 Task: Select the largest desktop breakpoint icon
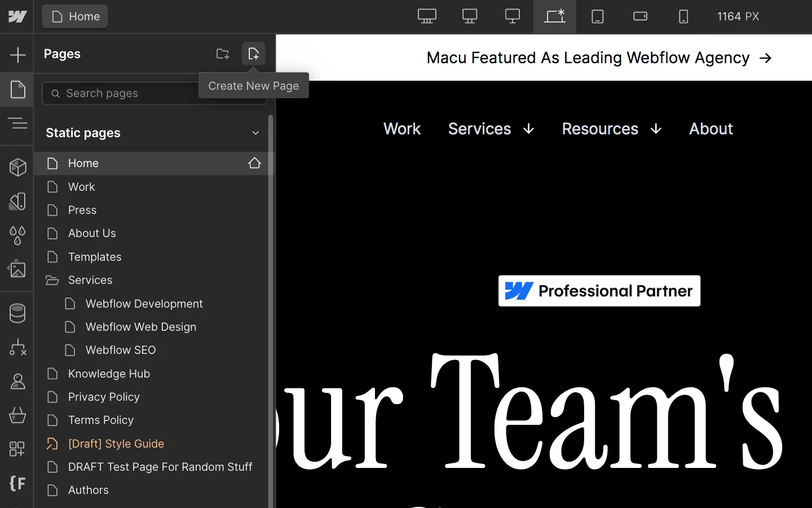[427, 16]
